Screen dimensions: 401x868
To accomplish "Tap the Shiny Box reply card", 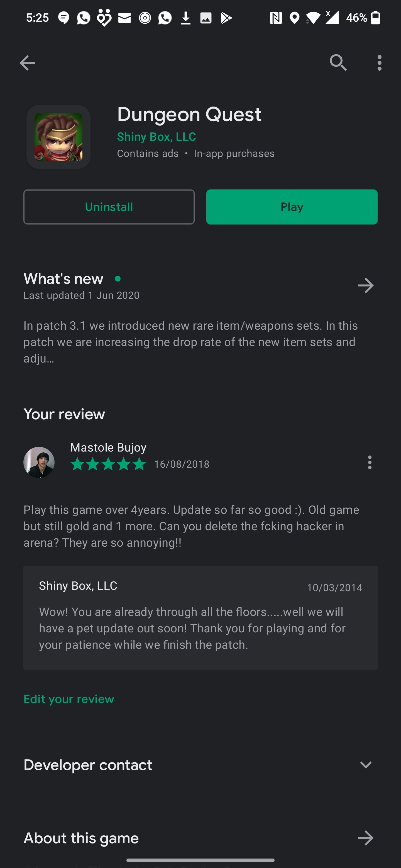I will pyautogui.click(x=200, y=617).
